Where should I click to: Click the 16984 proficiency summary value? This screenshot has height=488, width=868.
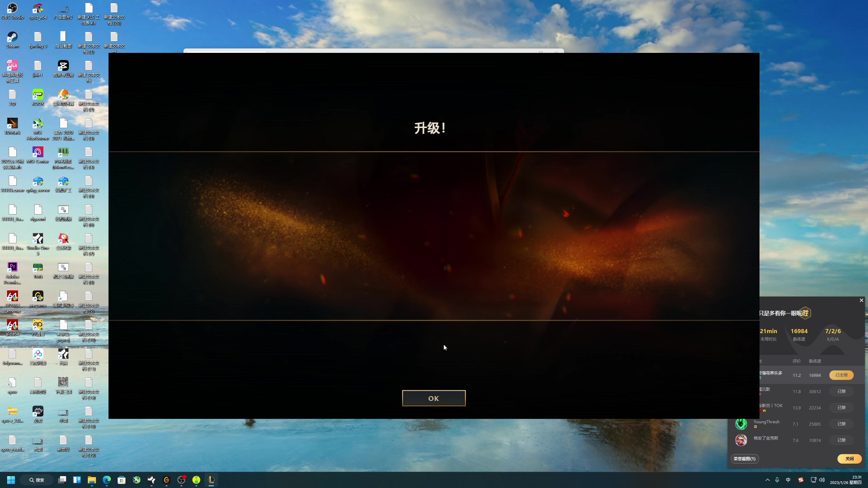click(799, 331)
